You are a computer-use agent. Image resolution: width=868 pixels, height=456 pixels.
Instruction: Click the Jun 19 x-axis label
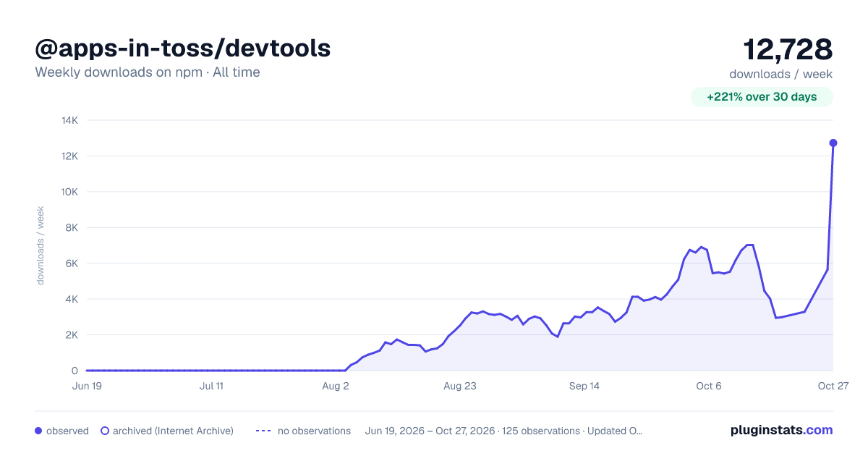(x=87, y=386)
